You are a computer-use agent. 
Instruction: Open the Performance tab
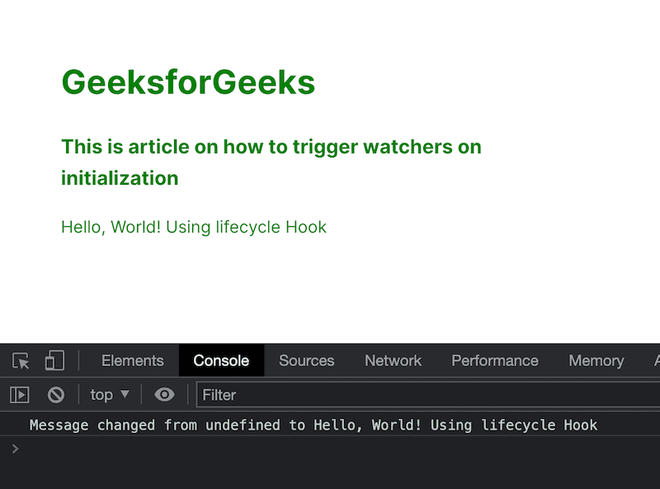point(494,361)
